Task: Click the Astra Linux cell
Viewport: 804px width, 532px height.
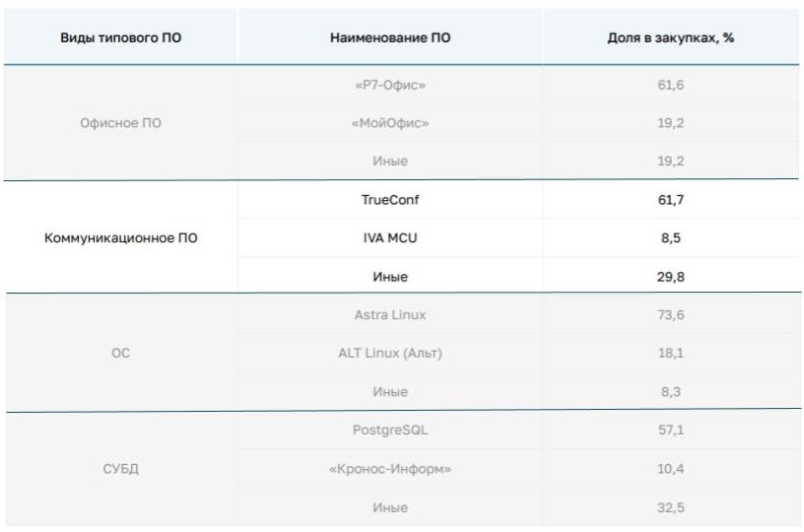Action: [389, 315]
